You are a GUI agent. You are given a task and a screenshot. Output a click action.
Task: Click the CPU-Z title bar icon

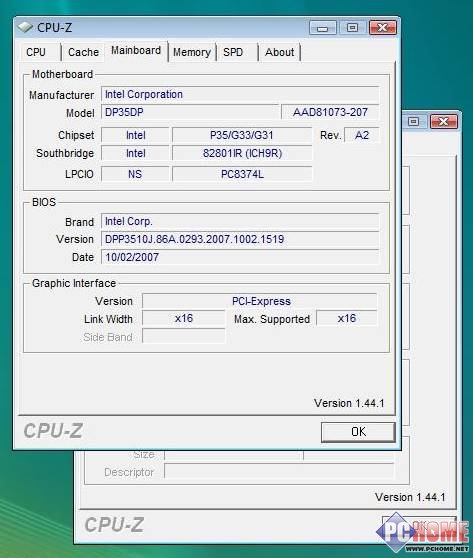[25, 27]
